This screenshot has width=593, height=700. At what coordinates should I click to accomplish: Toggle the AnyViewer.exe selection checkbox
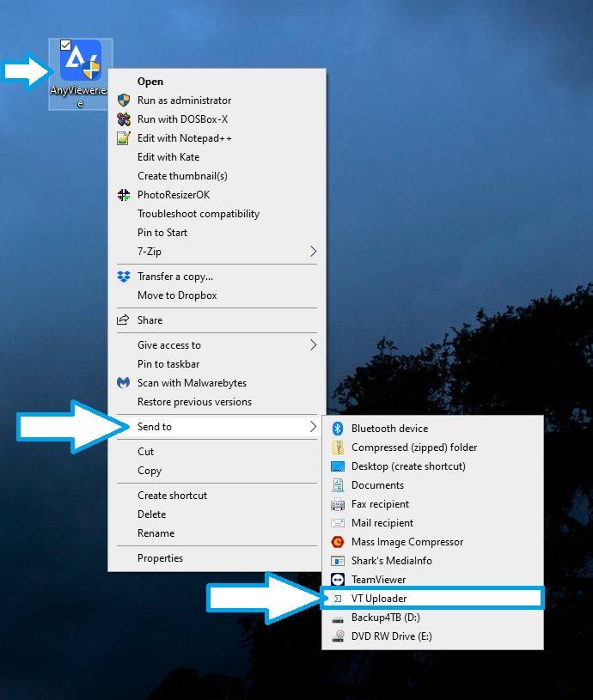tap(65, 45)
